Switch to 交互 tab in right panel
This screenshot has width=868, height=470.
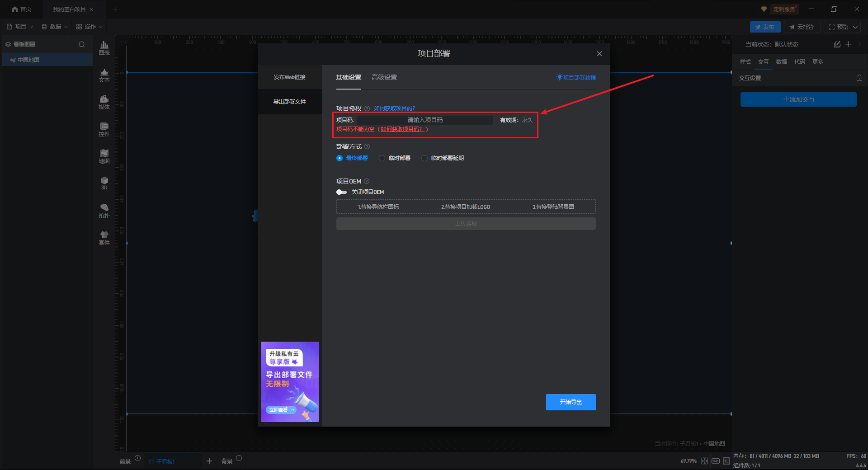click(764, 62)
